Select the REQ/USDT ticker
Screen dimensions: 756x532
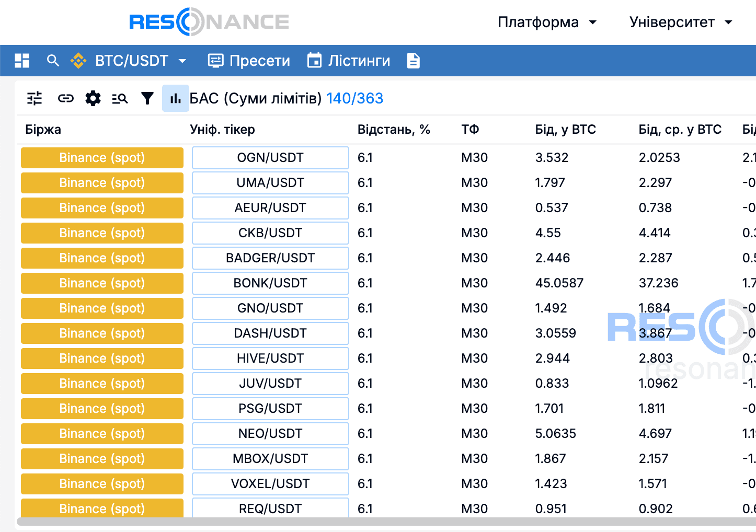tap(270, 508)
